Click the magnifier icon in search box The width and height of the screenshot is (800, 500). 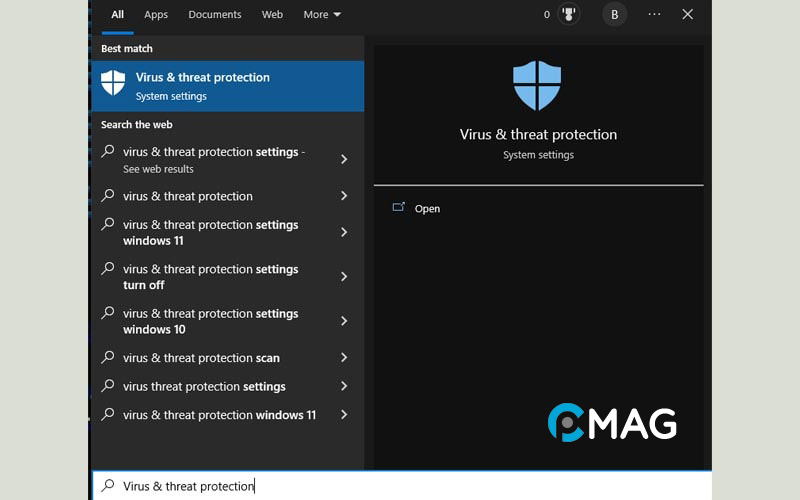[x=108, y=486]
